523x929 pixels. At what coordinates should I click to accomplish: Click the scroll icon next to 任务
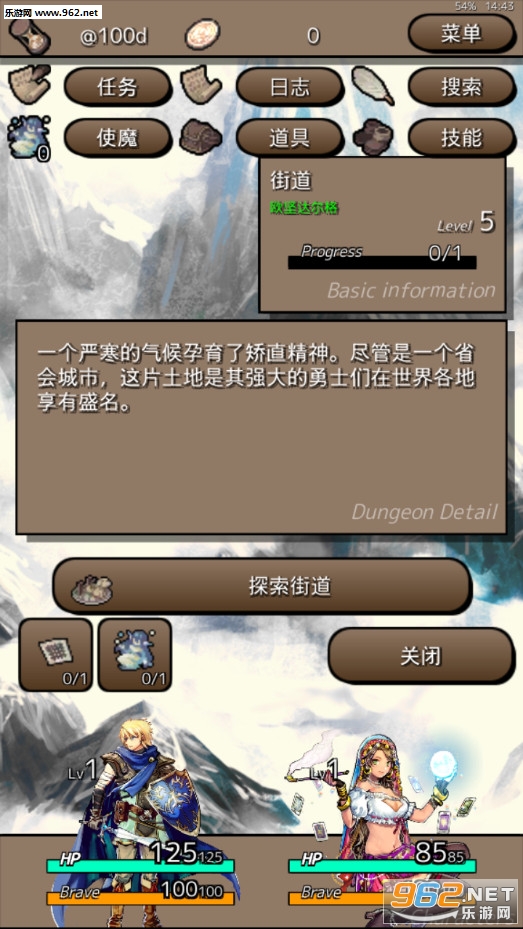click(29, 86)
